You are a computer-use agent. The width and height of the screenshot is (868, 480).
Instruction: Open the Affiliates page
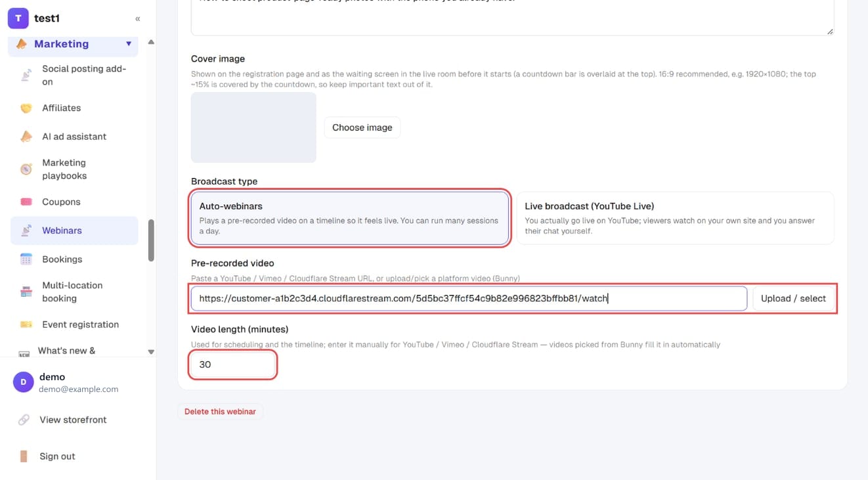point(74,108)
